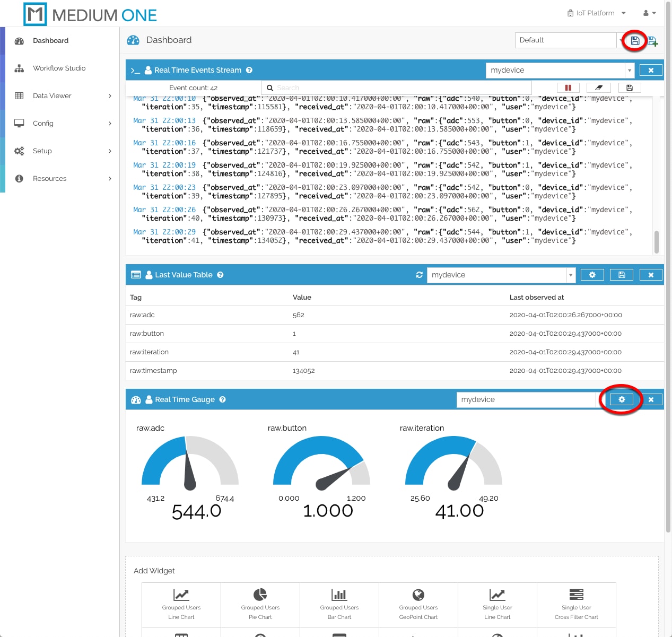This screenshot has height=637, width=672.
Task: Pause the Real Time Events Stream
Action: [568, 88]
